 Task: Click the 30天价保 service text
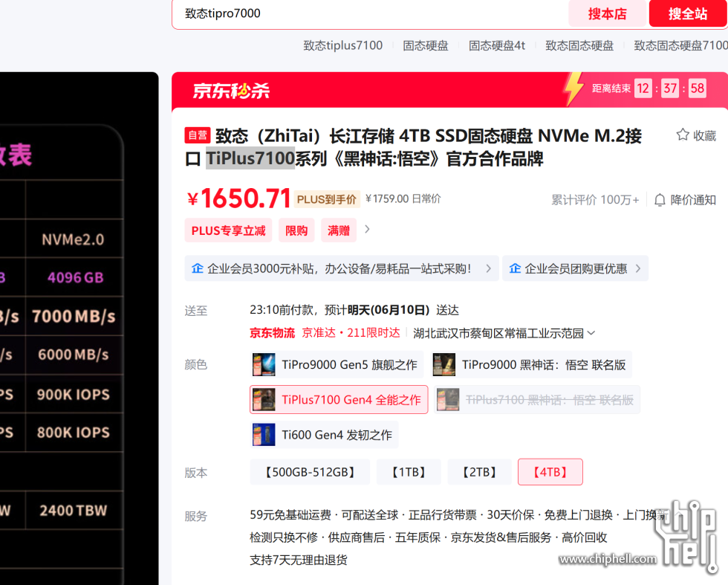pyautogui.click(x=510, y=515)
